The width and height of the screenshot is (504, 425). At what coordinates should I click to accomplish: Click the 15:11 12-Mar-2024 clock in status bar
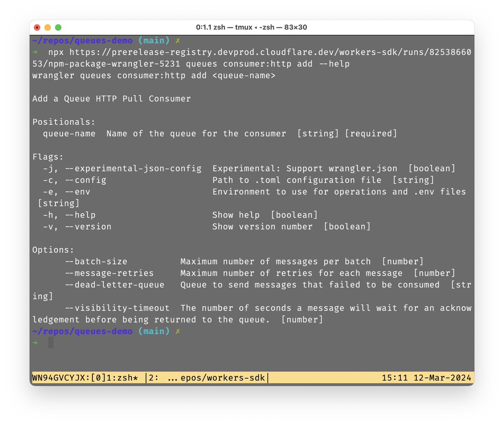tap(426, 378)
